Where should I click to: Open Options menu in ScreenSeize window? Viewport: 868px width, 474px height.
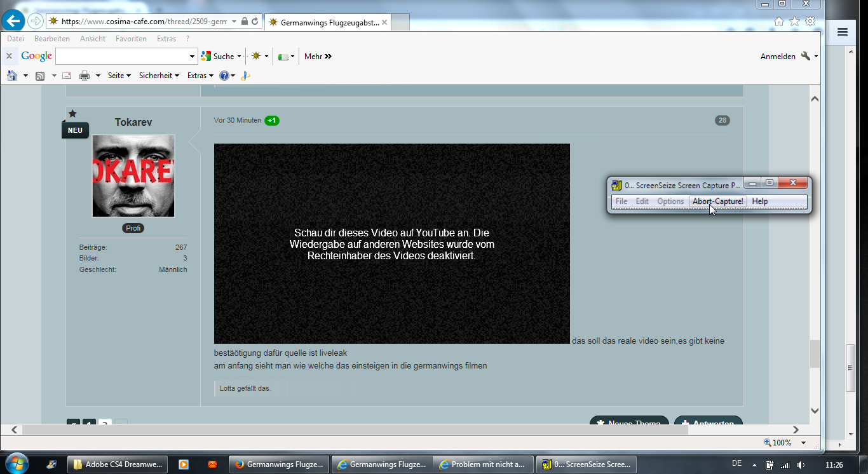(x=670, y=201)
